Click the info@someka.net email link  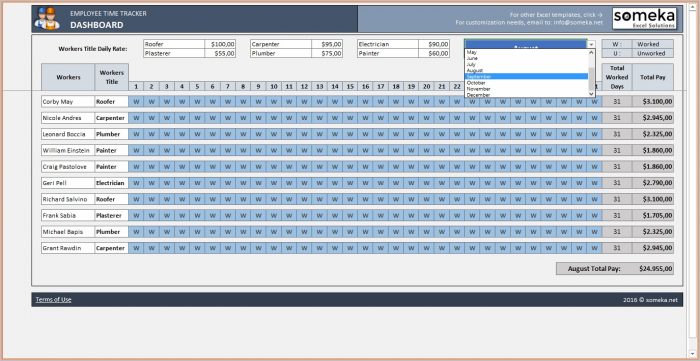pos(579,22)
